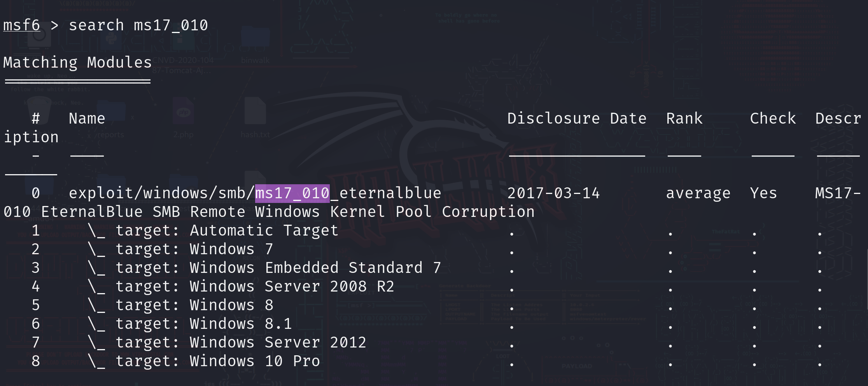Click the Rank column header
868x386 pixels.
pos(684,119)
